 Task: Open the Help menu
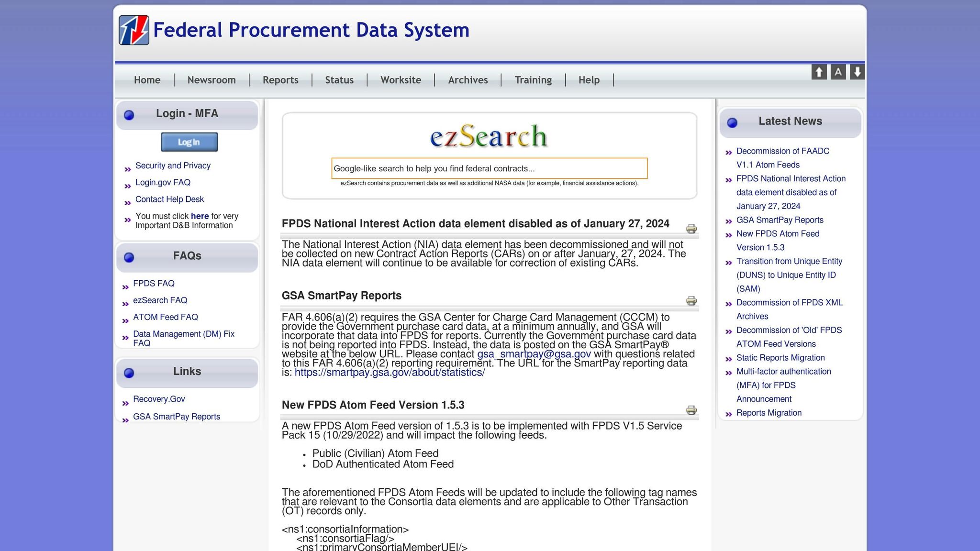point(589,80)
